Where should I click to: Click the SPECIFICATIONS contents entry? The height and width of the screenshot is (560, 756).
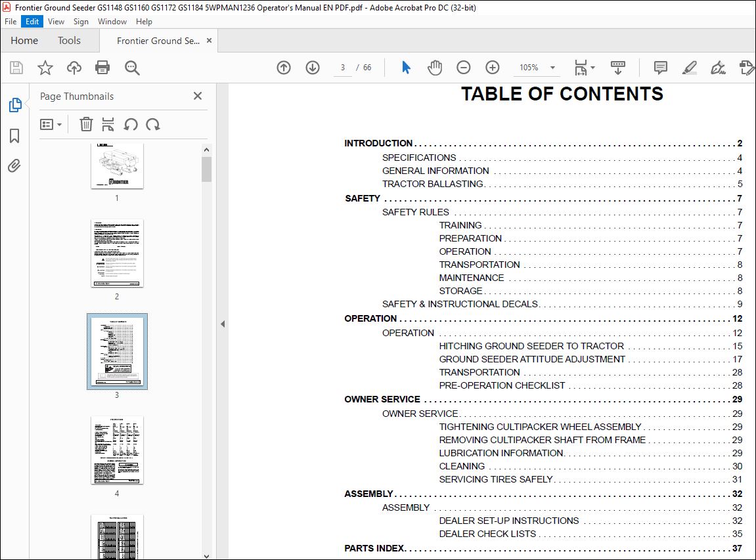[562, 158]
